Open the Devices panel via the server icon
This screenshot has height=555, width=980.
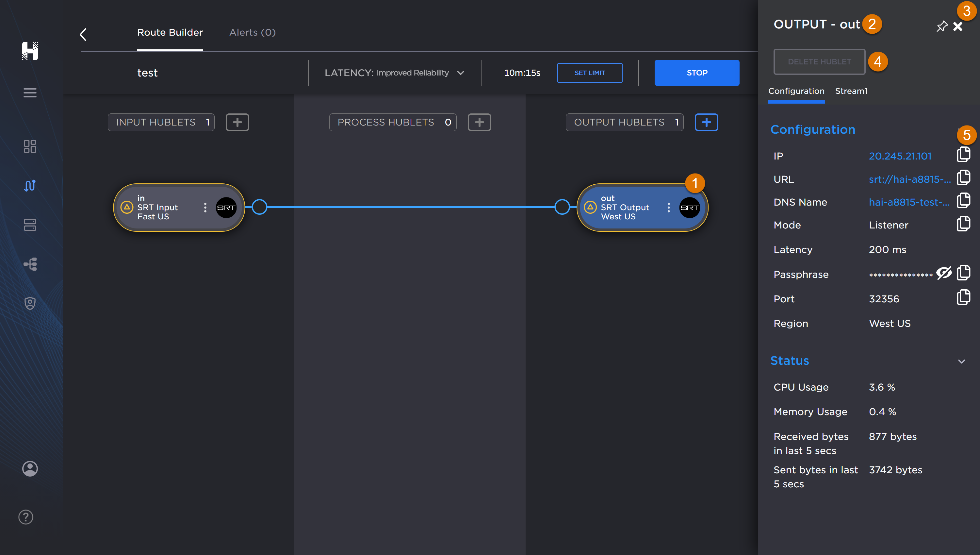coord(30,225)
